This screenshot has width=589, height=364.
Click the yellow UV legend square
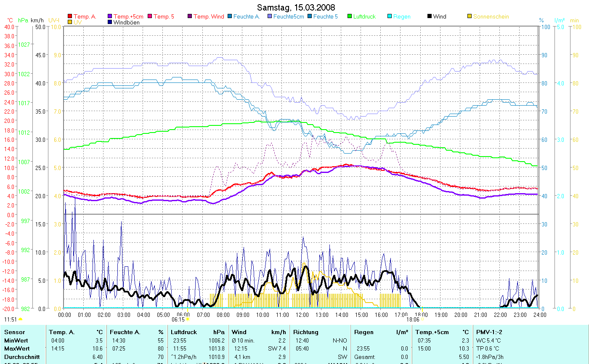point(70,22)
